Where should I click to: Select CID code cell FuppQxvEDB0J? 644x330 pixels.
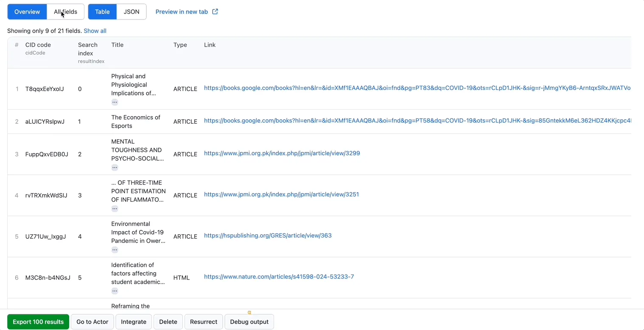coord(47,154)
